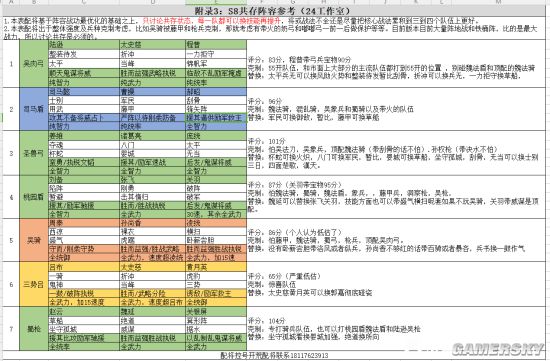This screenshot has width=550, height=361.
Task: Click the comment text 评分：101分
Action: [266, 141]
